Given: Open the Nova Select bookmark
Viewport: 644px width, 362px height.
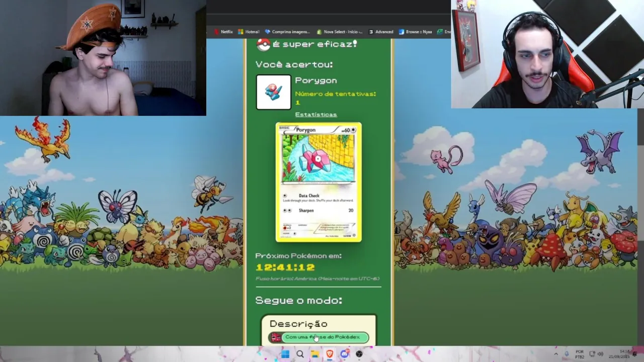Looking at the screenshot, I should (x=340, y=32).
